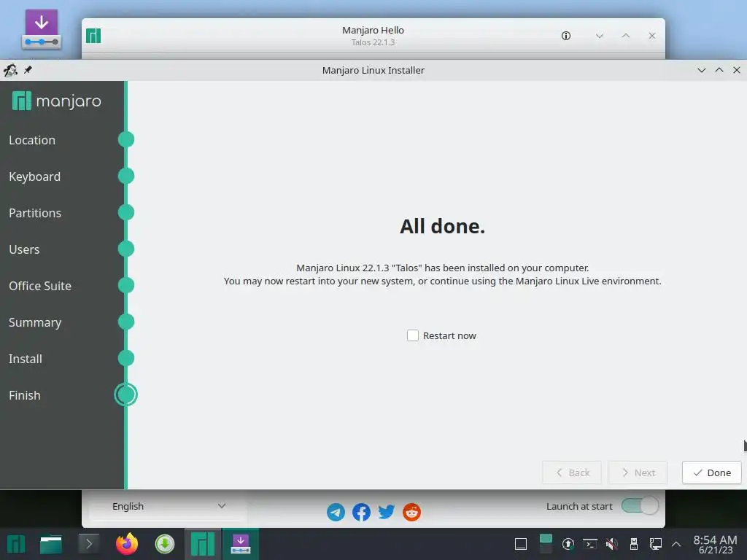Viewport: 747px width, 560px height.
Task: Click the About info icon in Manjaro Hello
Action: (565, 36)
